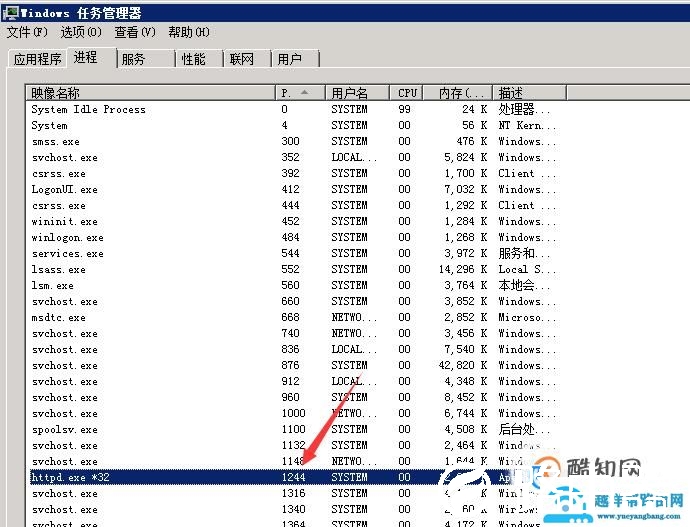Open the 选项(O) menu
This screenshot has width=690, height=527.
(x=81, y=32)
